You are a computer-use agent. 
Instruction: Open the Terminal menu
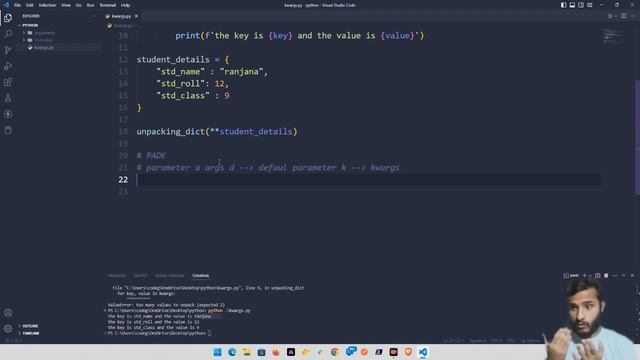107,5
